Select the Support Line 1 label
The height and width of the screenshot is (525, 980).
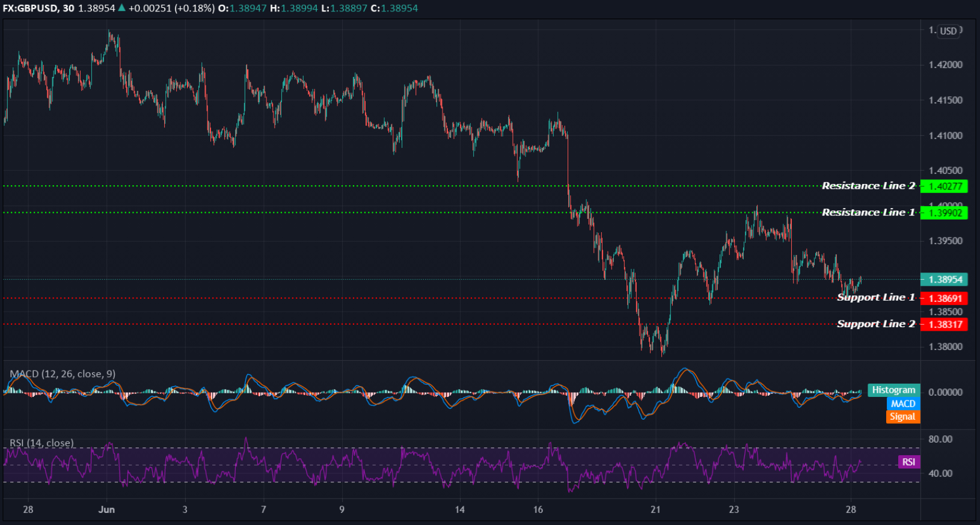click(x=876, y=298)
